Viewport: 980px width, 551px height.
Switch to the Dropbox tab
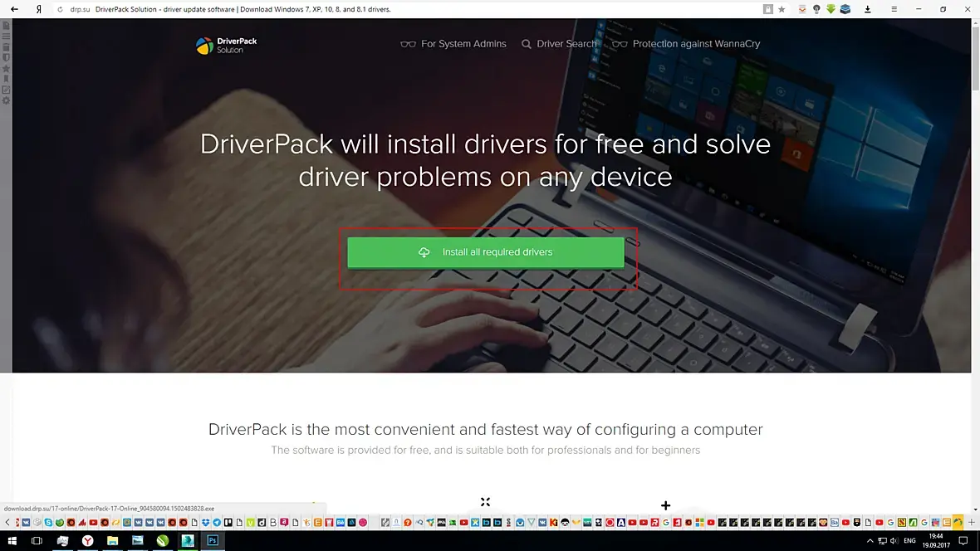click(x=205, y=522)
